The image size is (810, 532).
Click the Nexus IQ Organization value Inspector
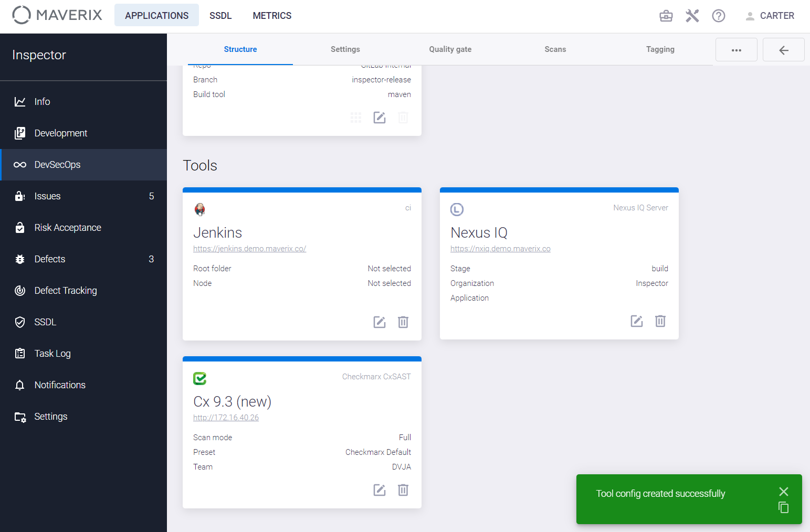(652, 283)
